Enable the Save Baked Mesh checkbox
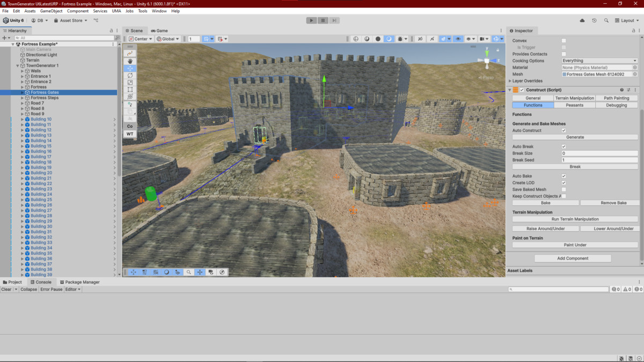Screen dimensions: 644x362 pyautogui.click(x=563, y=189)
